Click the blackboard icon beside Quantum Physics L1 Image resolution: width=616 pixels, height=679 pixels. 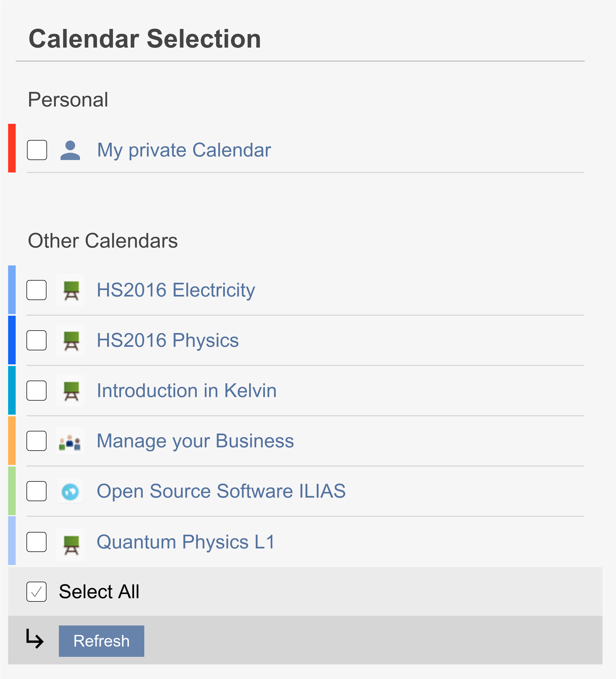pyautogui.click(x=70, y=542)
